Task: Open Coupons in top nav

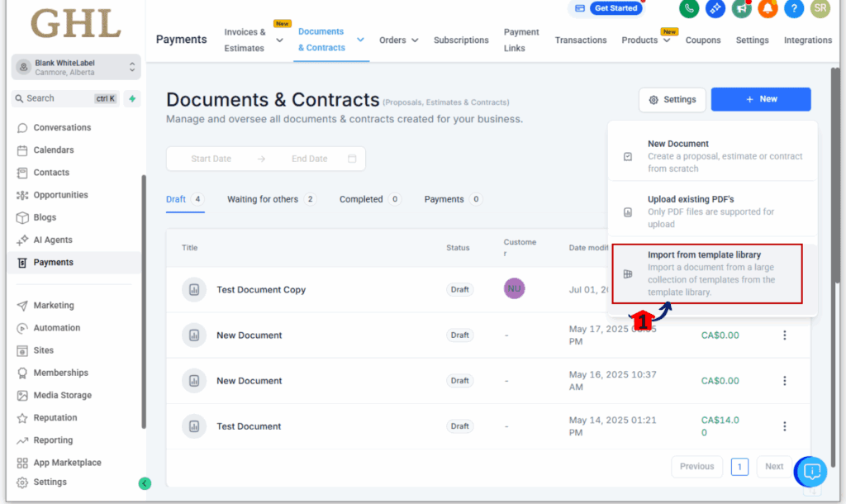Action: pos(703,40)
